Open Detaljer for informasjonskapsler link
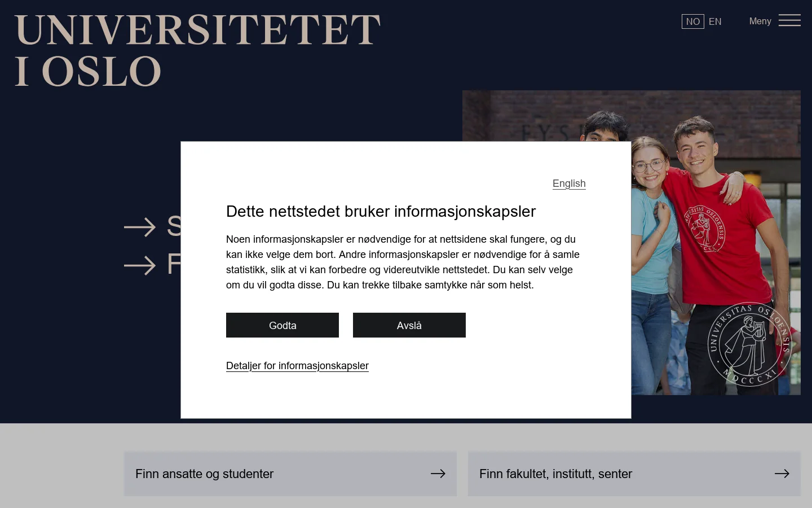 297,366
